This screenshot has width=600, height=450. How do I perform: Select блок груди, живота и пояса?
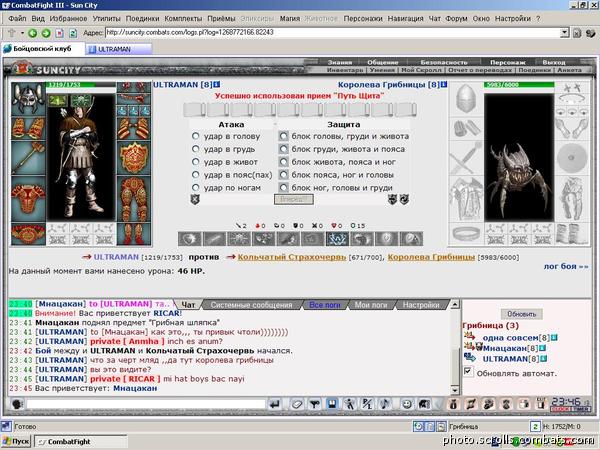(x=284, y=149)
